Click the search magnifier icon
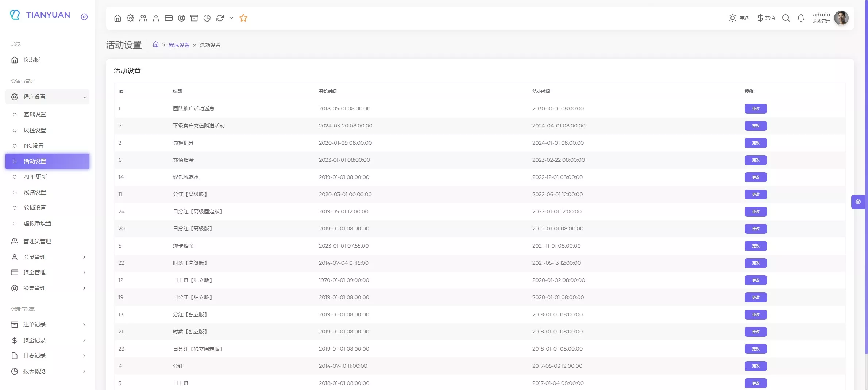Viewport: 868px width, 390px height. [x=786, y=18]
